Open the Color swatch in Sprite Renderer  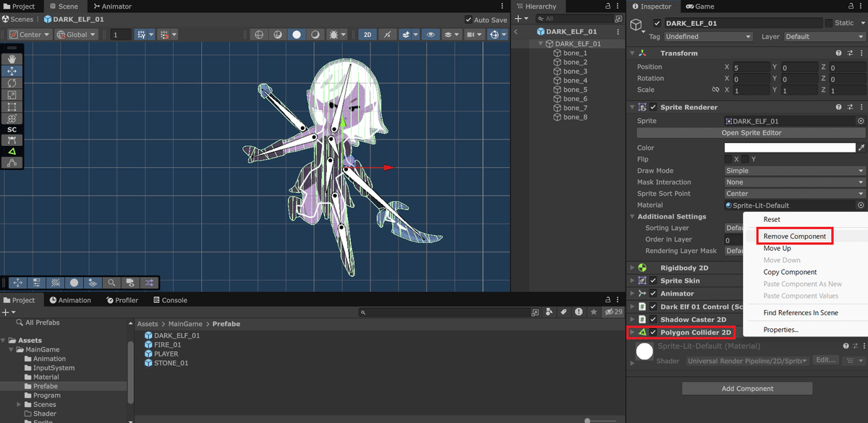[790, 147]
